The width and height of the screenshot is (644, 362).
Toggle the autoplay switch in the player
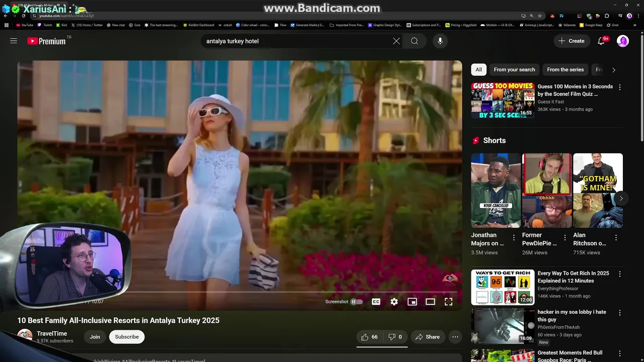coord(357,302)
